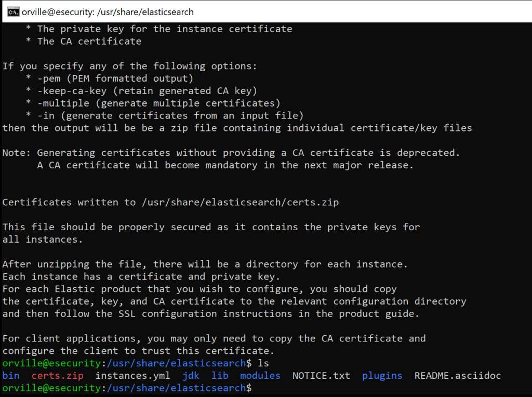This screenshot has height=397, width=532.
Task: Click the red certs.zip file name in ls output
Action: pyautogui.click(x=57, y=375)
